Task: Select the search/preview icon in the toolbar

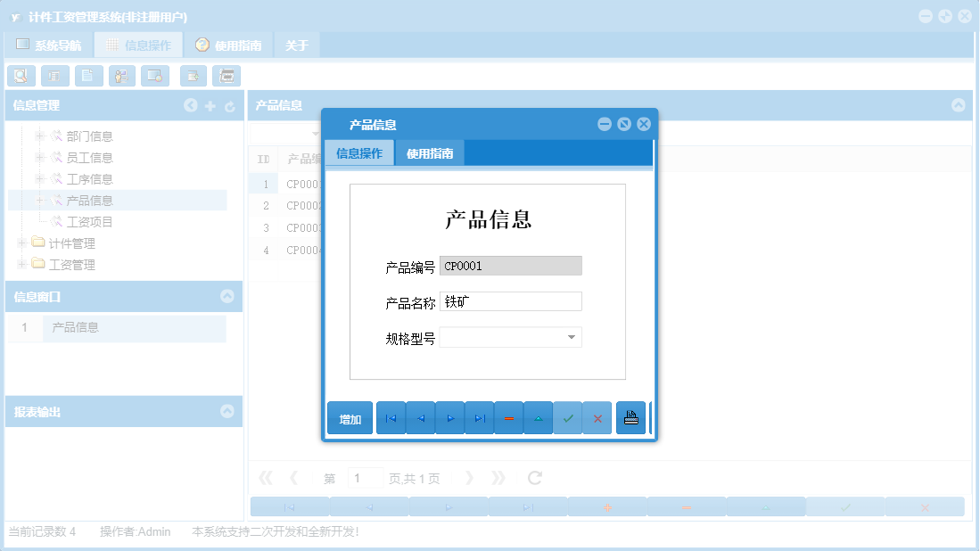Action: (21, 76)
